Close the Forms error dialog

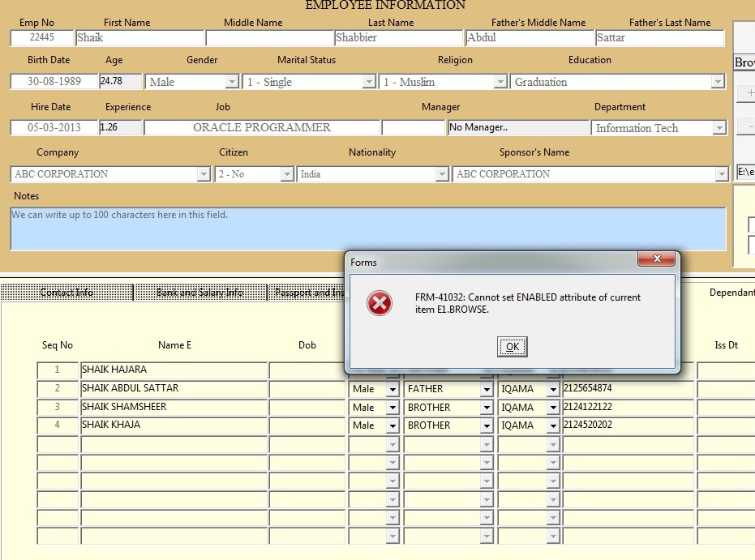[657, 260]
